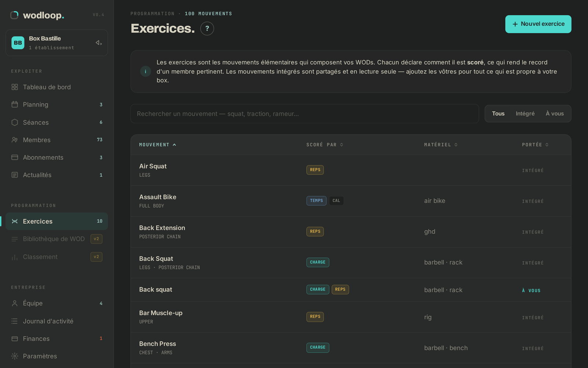Open the Bar Muscle-up exercise
588x368 pixels.
[351, 317]
